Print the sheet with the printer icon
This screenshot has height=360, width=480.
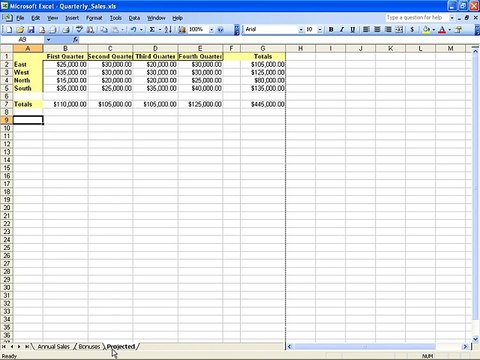[66, 30]
